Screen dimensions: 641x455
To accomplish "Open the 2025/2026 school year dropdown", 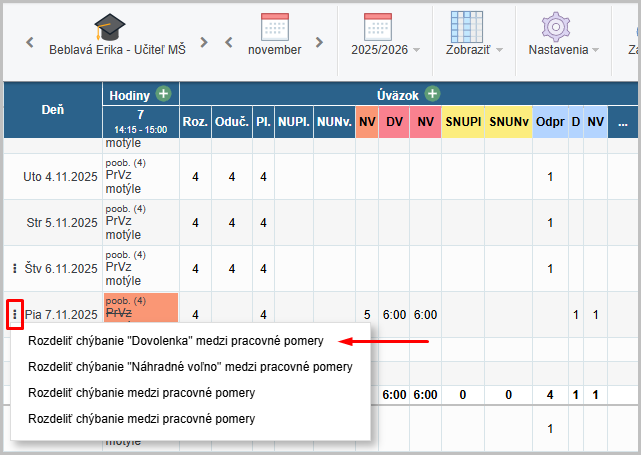I will click(385, 49).
